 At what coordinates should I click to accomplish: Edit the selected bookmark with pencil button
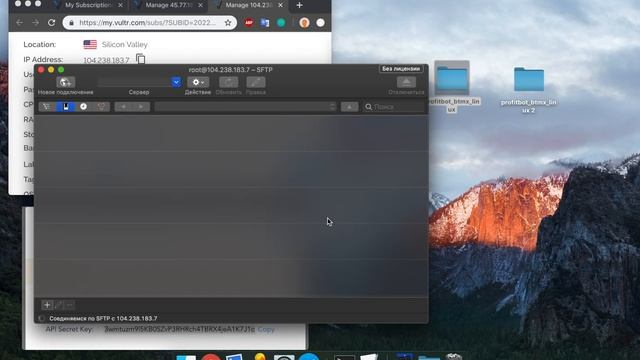58,305
